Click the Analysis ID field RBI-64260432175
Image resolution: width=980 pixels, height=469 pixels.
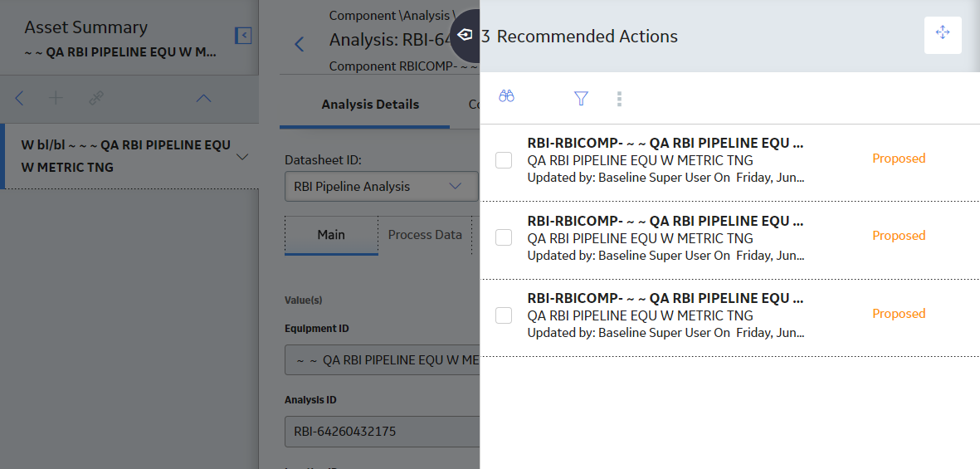pyautogui.click(x=383, y=432)
